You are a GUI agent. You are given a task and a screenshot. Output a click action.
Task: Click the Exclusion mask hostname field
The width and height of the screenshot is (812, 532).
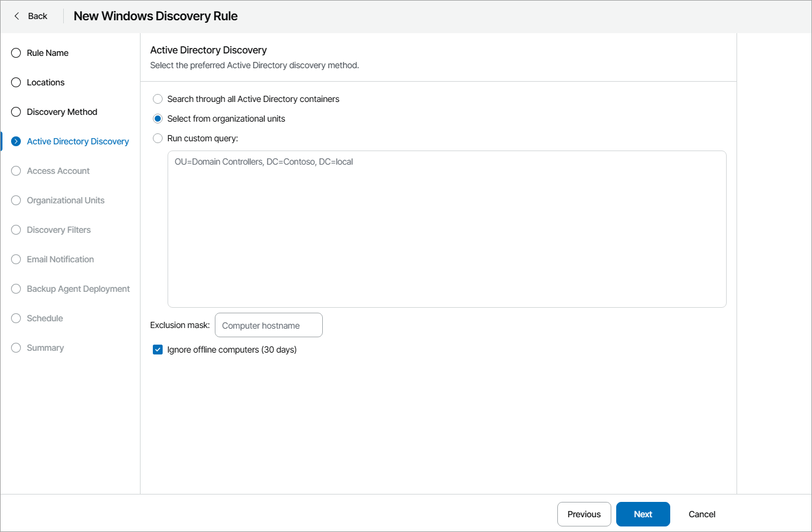click(268, 325)
